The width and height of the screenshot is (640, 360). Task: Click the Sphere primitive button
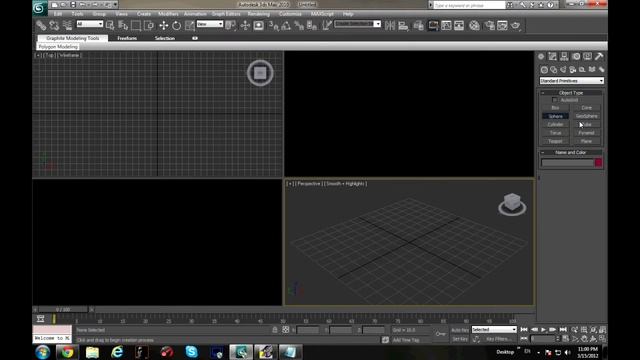click(555, 116)
